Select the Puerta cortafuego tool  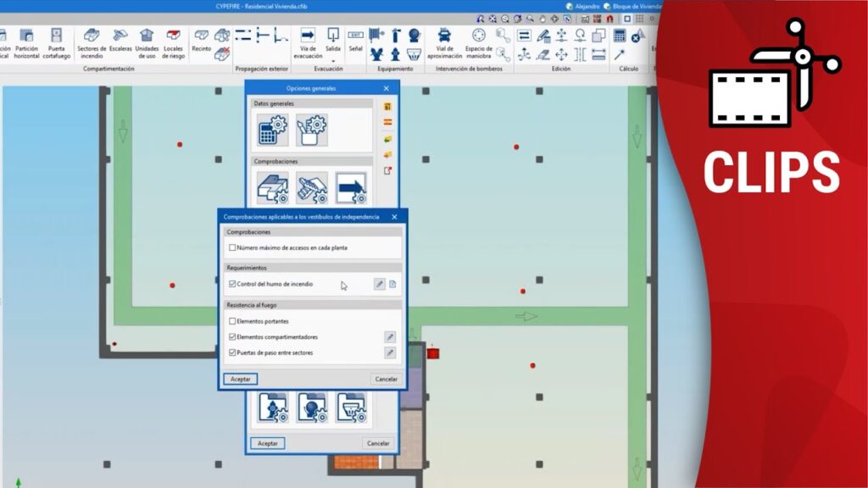point(56,42)
